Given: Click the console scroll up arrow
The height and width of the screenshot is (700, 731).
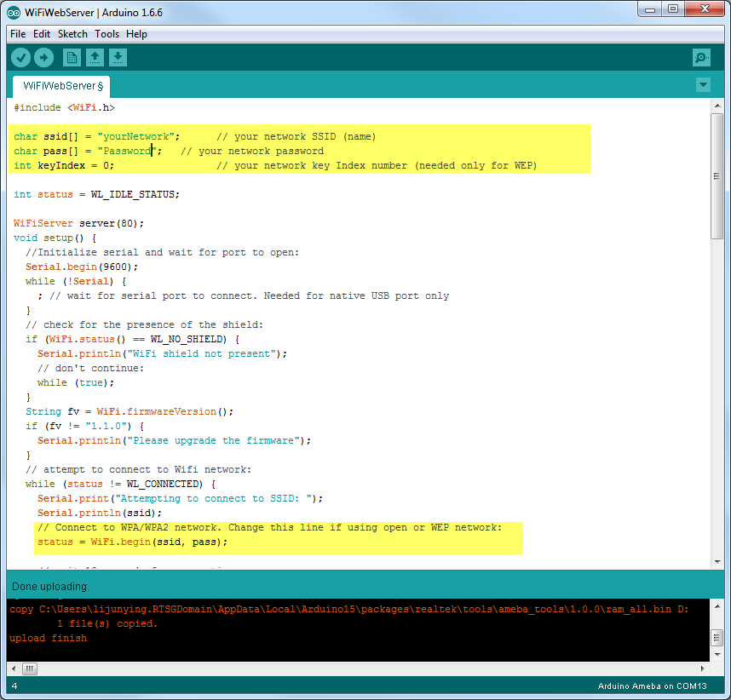Looking at the screenshot, I should (717, 606).
